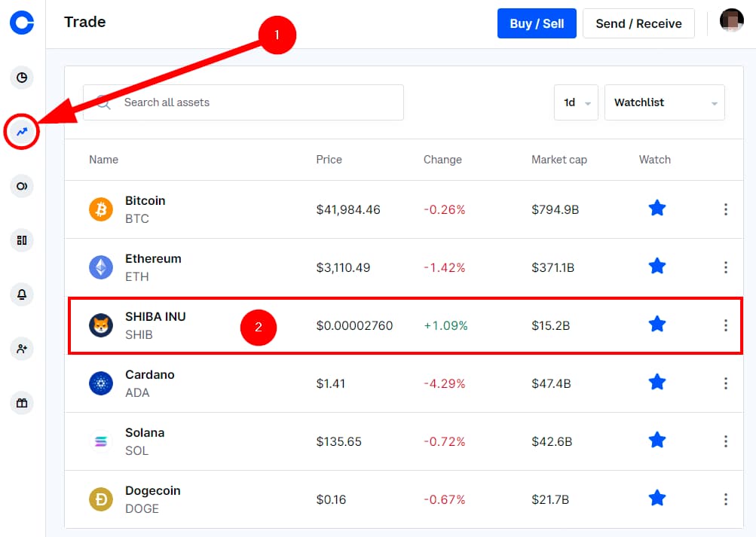Viewport: 756px width, 537px height.
Task: Open Coinbase home via logo
Action: [x=22, y=23]
